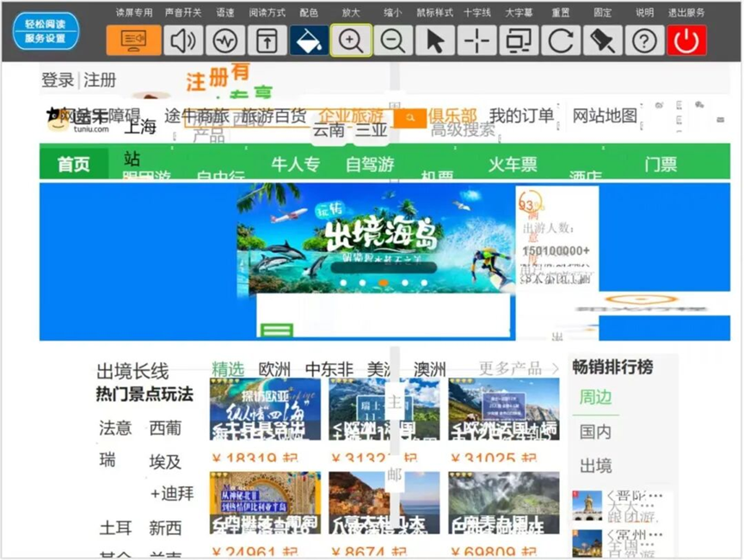Click the red exit service (退出服务) power button

click(x=686, y=40)
